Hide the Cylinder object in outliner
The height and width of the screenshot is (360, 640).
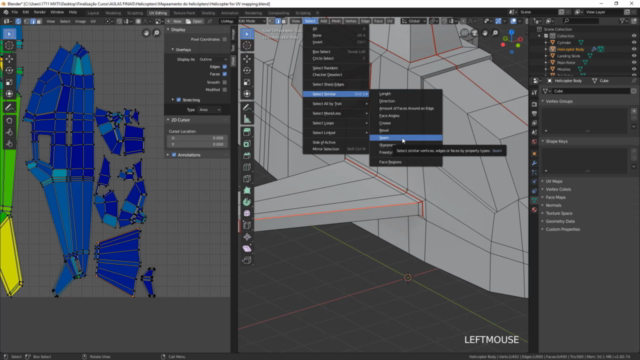[x=634, y=42]
